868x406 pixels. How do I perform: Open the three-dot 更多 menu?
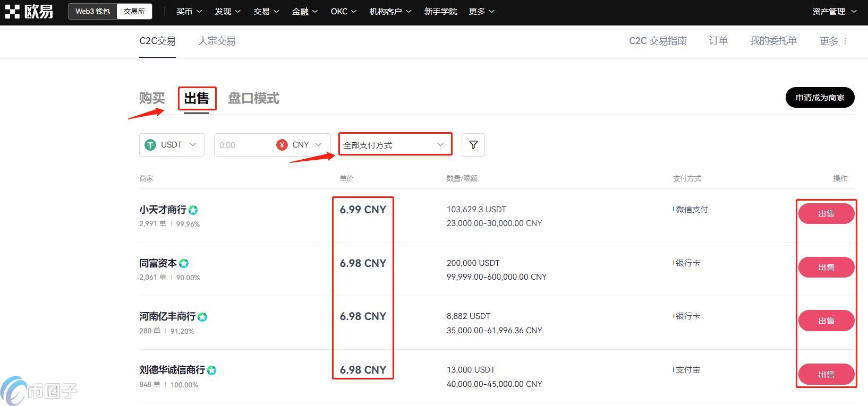(x=833, y=41)
